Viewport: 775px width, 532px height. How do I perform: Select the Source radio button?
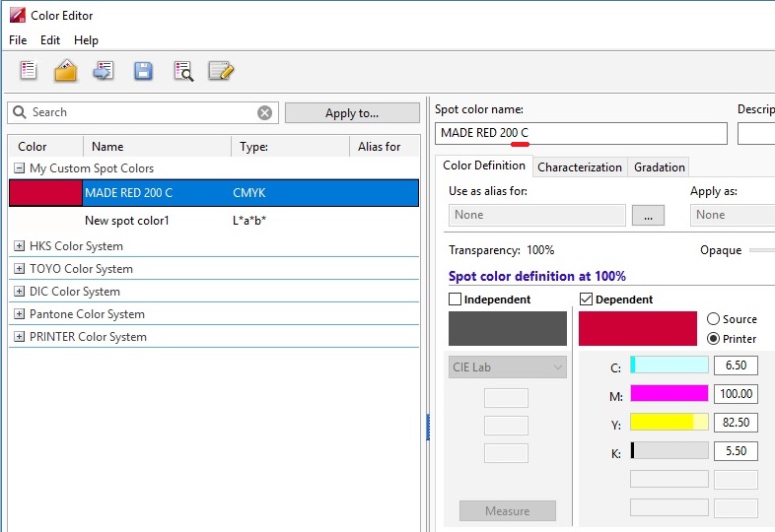pyautogui.click(x=714, y=319)
